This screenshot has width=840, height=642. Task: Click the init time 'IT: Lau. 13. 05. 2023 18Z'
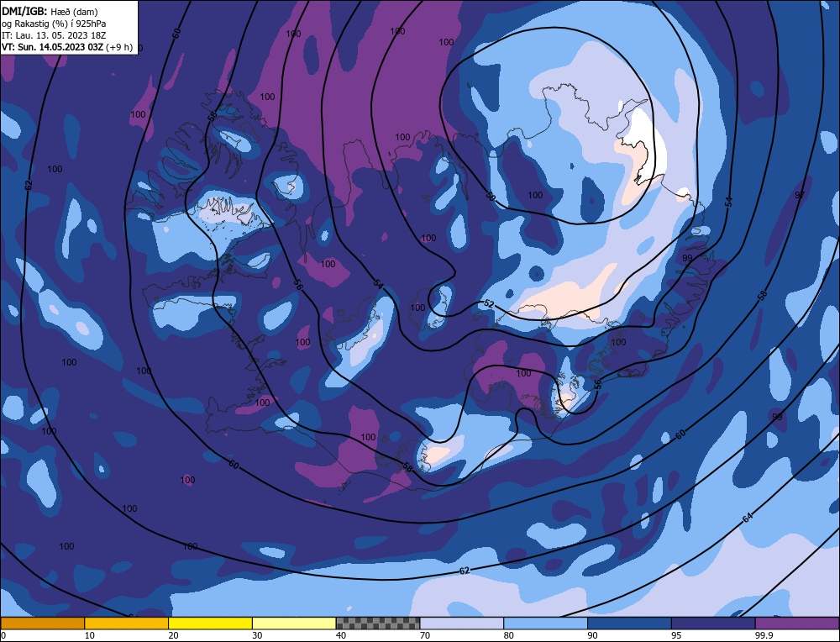tap(54, 35)
